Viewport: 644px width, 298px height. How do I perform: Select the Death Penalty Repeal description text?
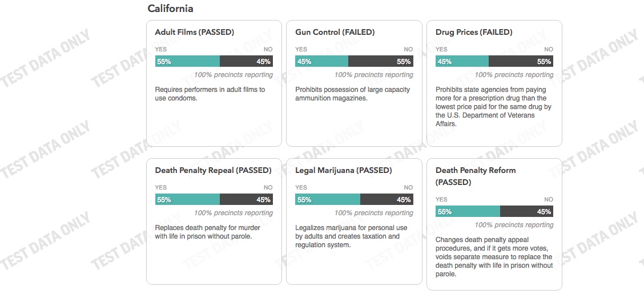click(207, 232)
